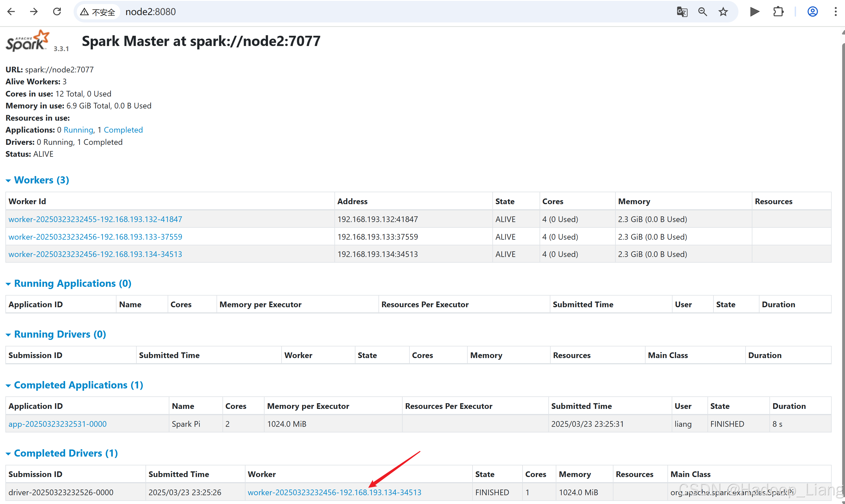Screen dimensions: 845x504
Task: Collapse the Running Drivers (0) section
Action: (60, 334)
